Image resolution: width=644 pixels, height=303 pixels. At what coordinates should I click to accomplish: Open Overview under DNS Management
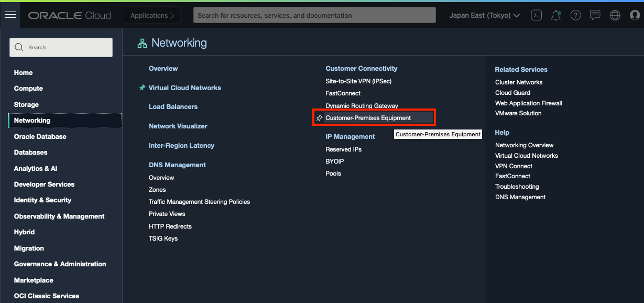coord(161,178)
